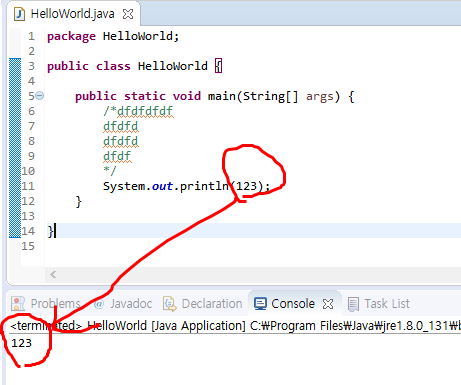Click the highlighted opening brace on line 3

(x=218, y=66)
